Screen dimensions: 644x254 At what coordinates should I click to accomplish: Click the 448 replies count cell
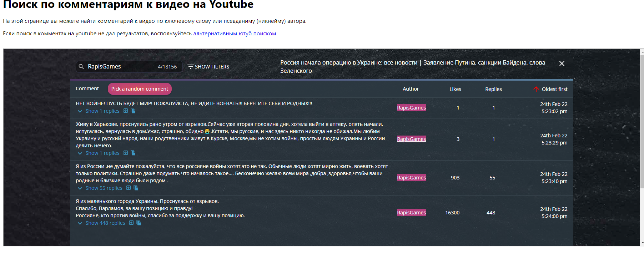491,213
